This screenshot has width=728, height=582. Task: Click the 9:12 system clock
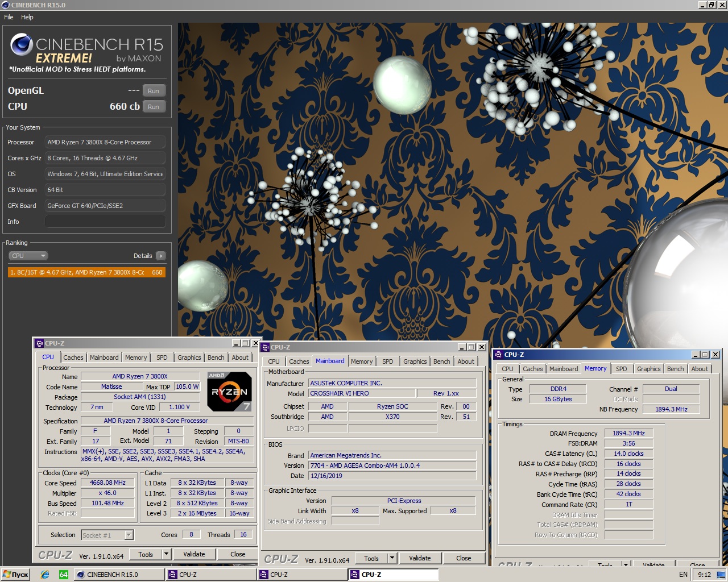(x=704, y=575)
